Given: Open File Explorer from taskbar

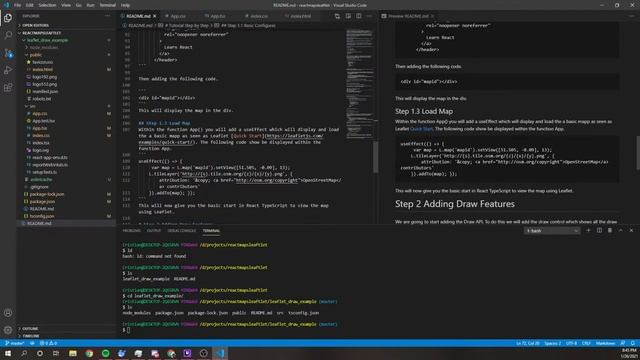Looking at the screenshot, I should tap(73, 353).
